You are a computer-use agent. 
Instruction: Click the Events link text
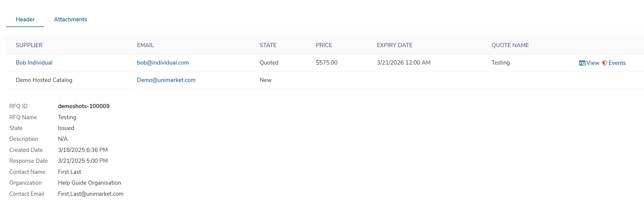click(617, 63)
